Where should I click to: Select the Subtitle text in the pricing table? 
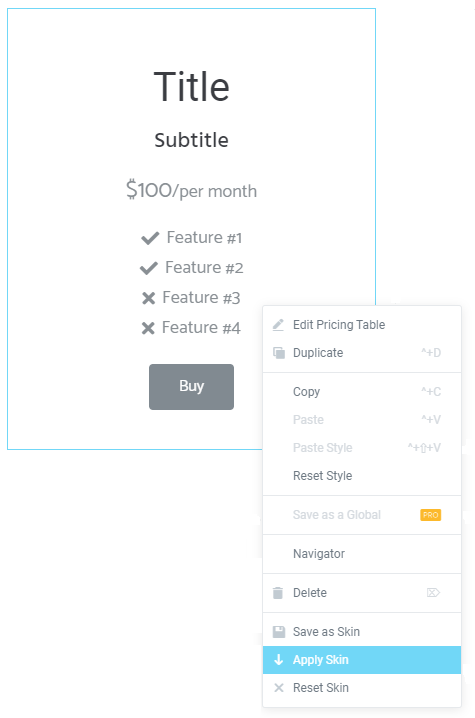coord(191,140)
